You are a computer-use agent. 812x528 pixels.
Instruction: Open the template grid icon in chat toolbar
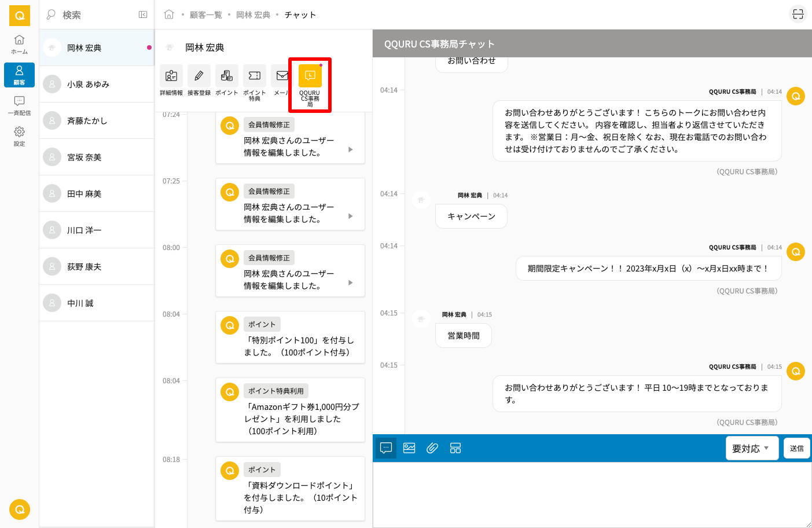tap(455, 448)
